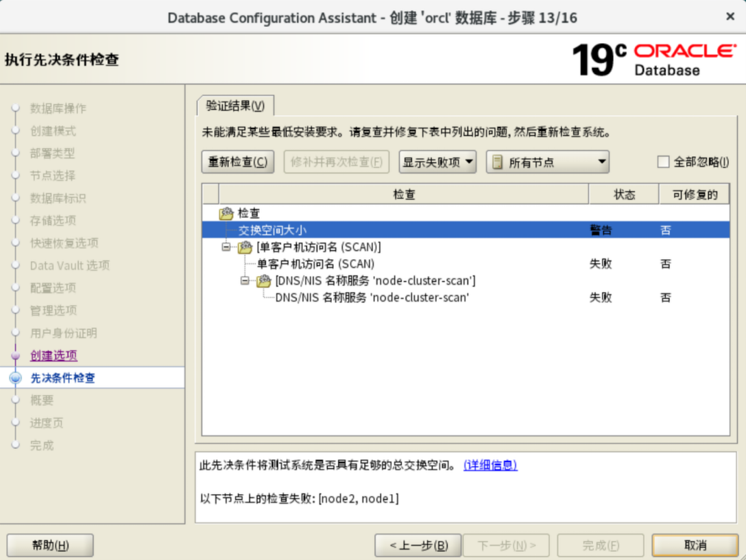Open the 详细信息 link
Image resolution: width=746 pixels, height=560 pixels.
click(x=490, y=465)
